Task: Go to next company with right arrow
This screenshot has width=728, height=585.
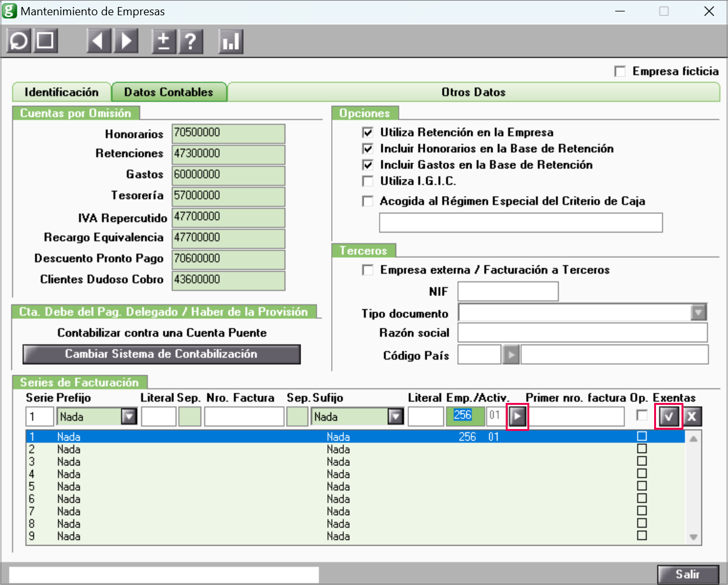Action: point(125,41)
